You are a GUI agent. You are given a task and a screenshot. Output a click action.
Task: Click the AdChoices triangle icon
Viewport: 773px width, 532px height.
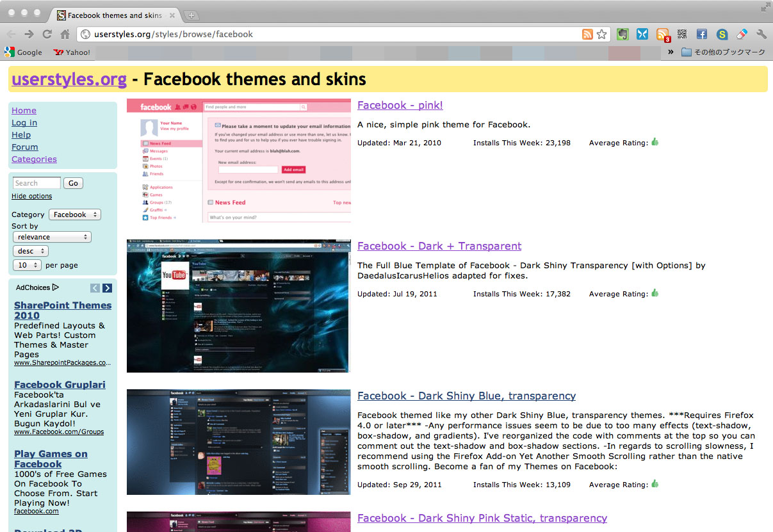pos(56,287)
